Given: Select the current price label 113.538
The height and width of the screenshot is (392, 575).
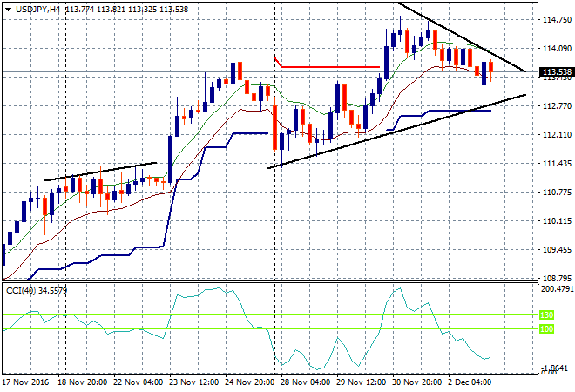Looking at the screenshot, I should [x=557, y=72].
